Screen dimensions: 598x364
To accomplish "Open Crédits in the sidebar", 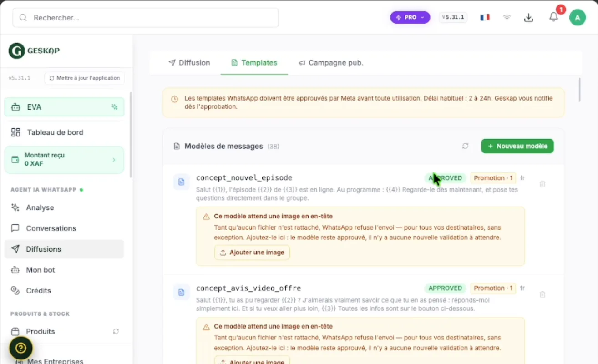I will pyautogui.click(x=64, y=291).
